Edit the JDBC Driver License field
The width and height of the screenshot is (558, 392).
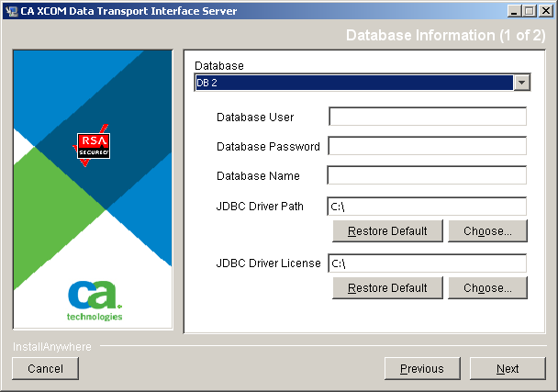427,263
